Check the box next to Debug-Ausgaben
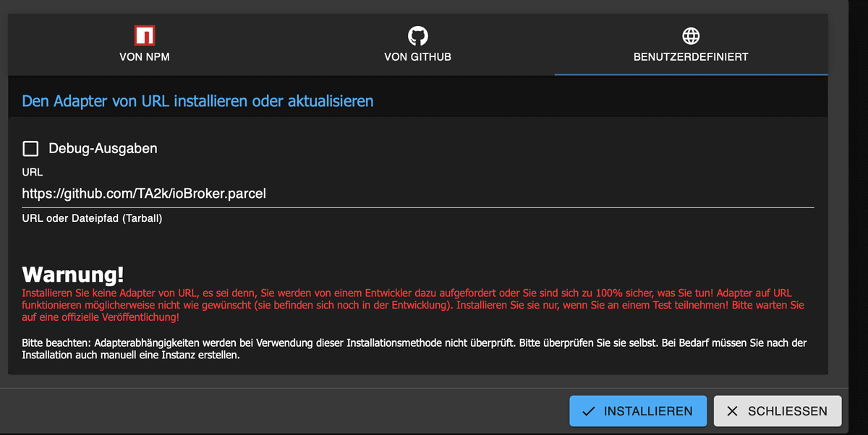The height and width of the screenshot is (435, 868). click(x=30, y=148)
